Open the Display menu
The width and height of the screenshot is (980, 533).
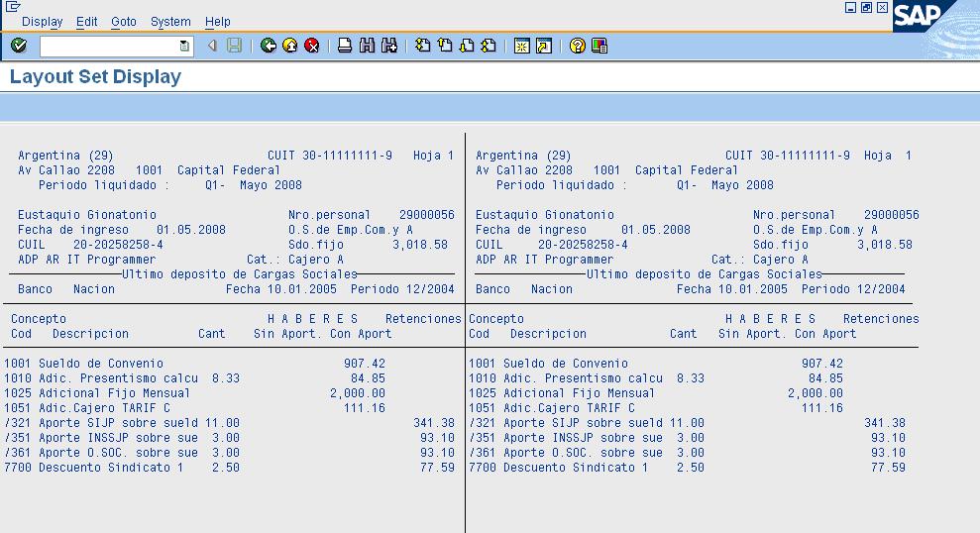tap(42, 21)
